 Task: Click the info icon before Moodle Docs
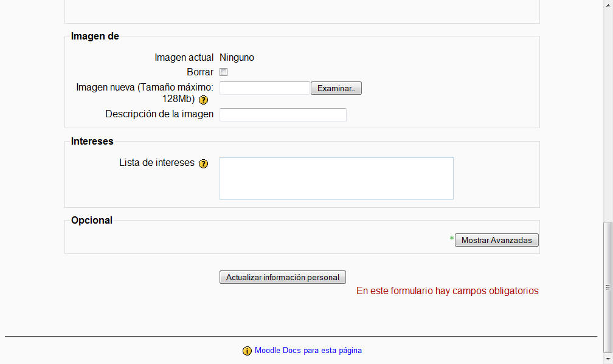pyautogui.click(x=247, y=351)
